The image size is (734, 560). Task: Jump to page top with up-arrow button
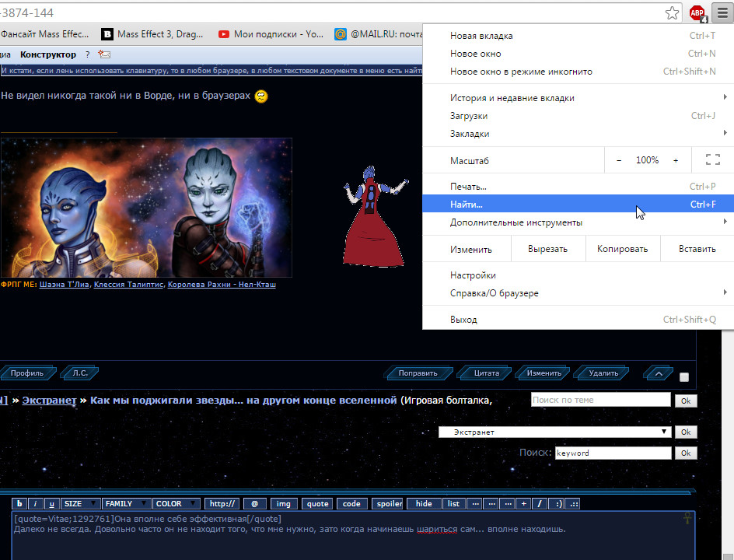pos(659,373)
